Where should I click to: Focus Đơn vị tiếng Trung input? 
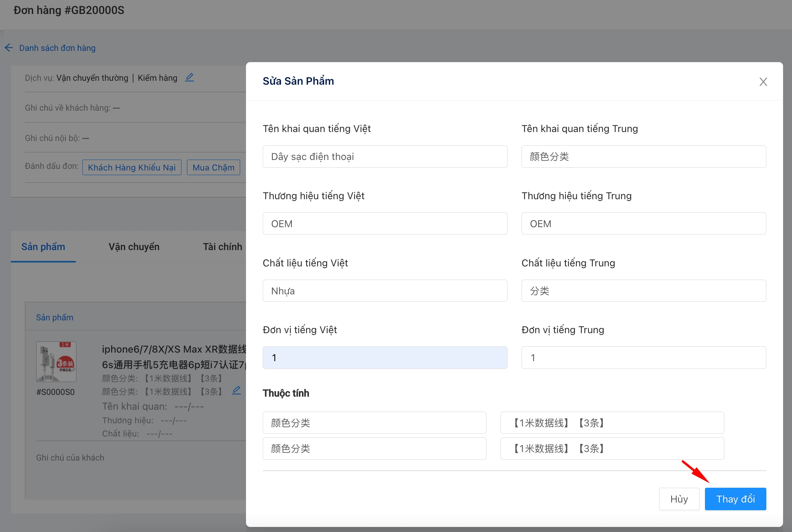[x=643, y=358]
